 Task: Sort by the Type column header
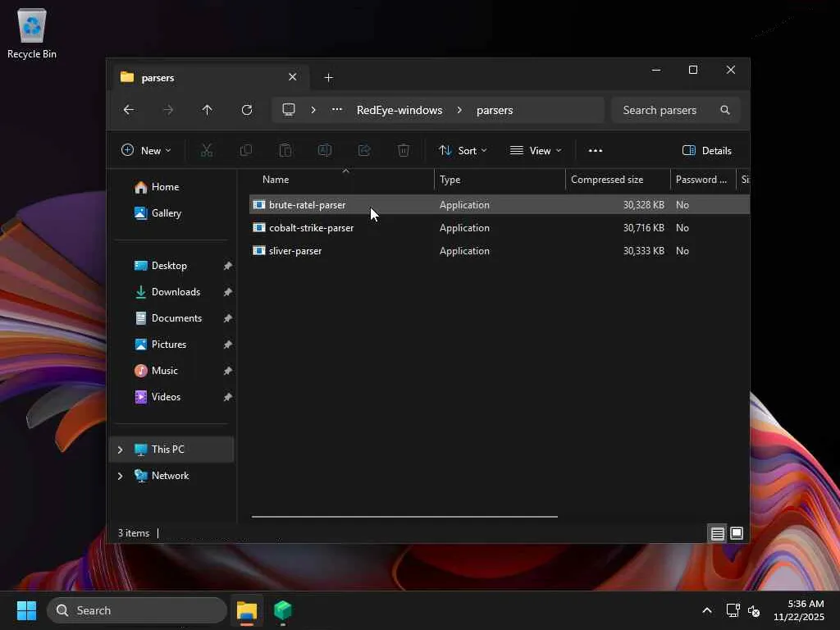tap(500, 180)
